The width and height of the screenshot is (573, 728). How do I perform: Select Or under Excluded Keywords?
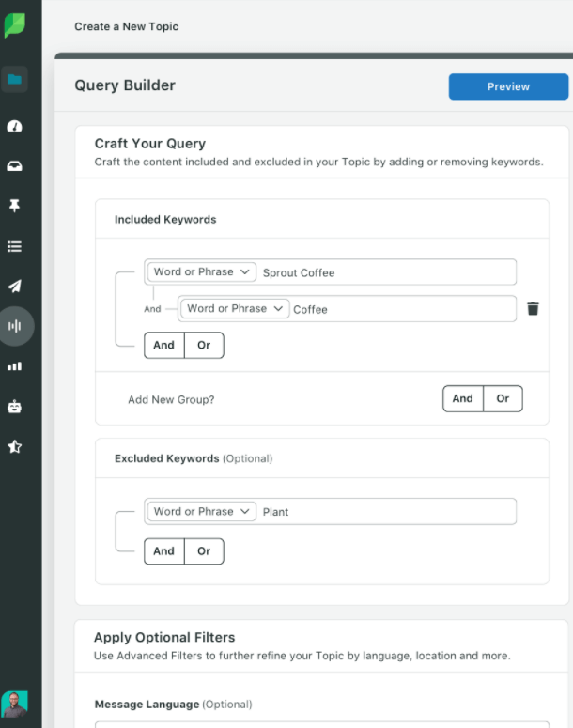click(x=204, y=551)
